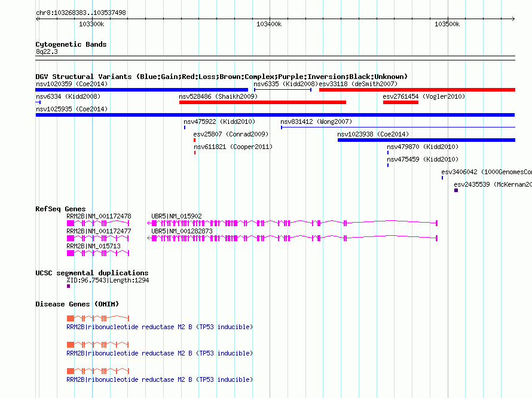Open the second RRM2B ribonucleotide reductase link
The height and width of the screenshot is (398, 532).
coord(160,353)
